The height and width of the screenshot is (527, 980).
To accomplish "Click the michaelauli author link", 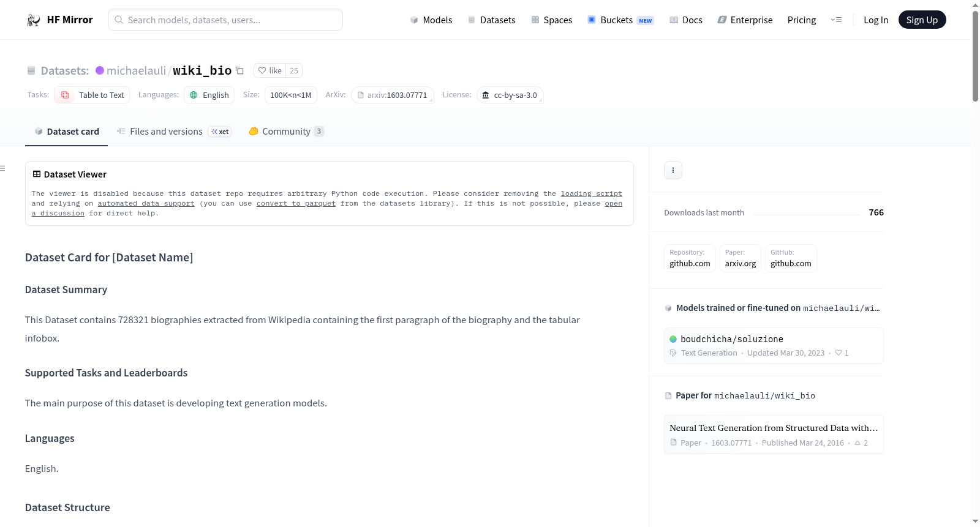I will 136,70.
